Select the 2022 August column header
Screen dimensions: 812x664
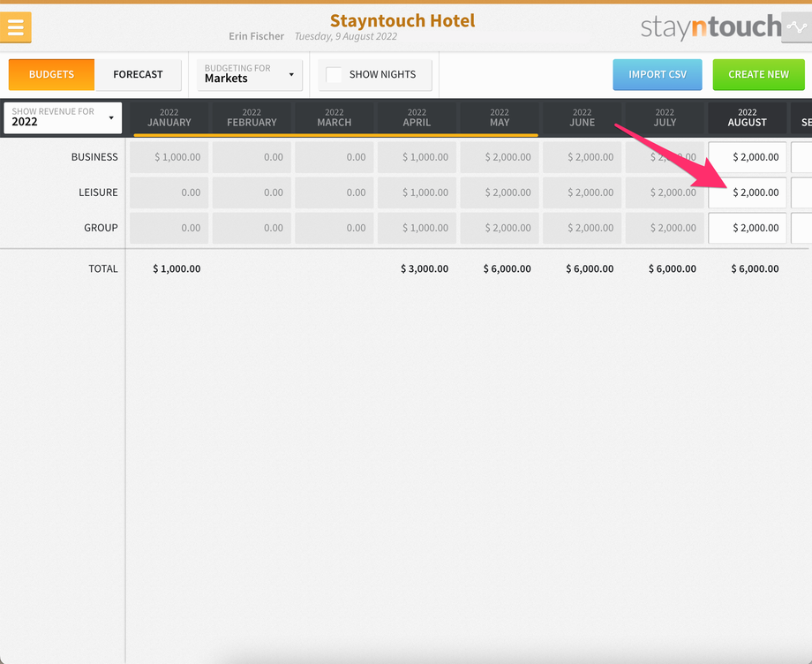pos(748,117)
